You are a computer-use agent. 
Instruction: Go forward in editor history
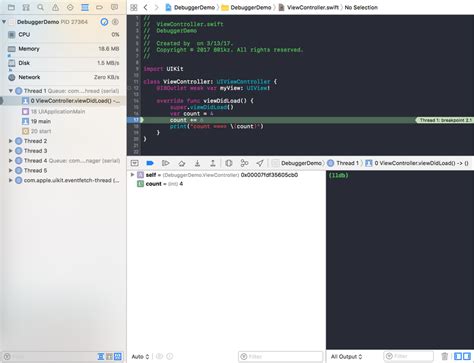pos(156,7)
